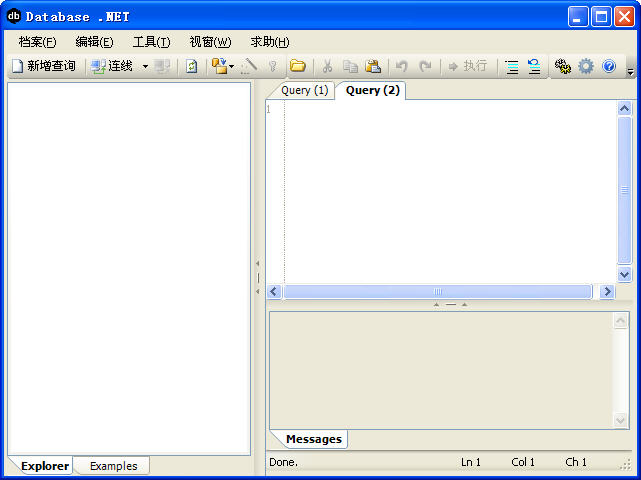This screenshot has width=641, height=480.
Task: Open the 视窗(W) menu
Action: coord(210,42)
